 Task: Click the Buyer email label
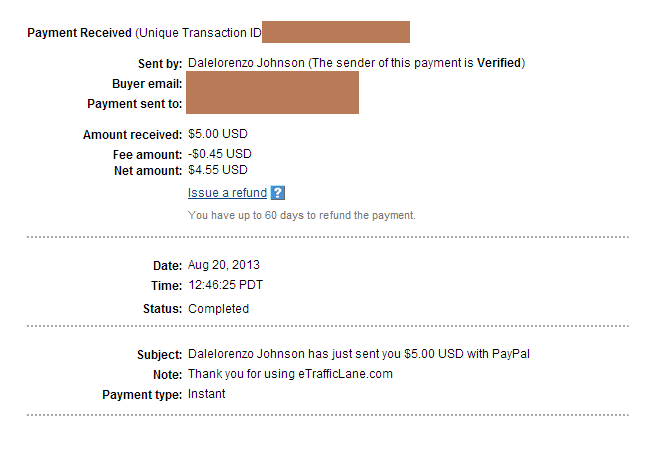coord(147,84)
